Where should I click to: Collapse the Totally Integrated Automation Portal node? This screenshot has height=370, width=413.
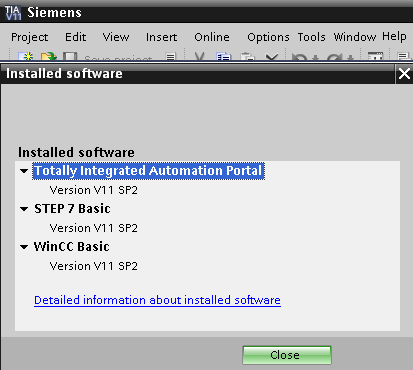pyautogui.click(x=24, y=171)
